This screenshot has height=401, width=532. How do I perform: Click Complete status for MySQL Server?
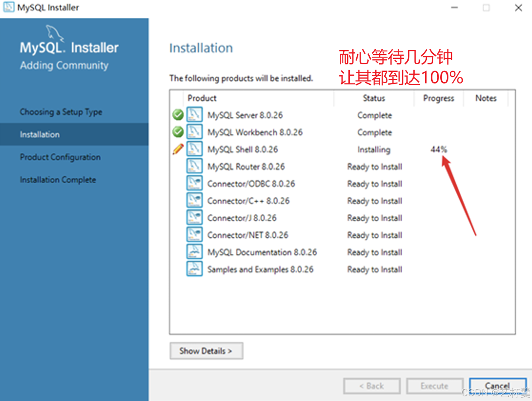pos(374,115)
